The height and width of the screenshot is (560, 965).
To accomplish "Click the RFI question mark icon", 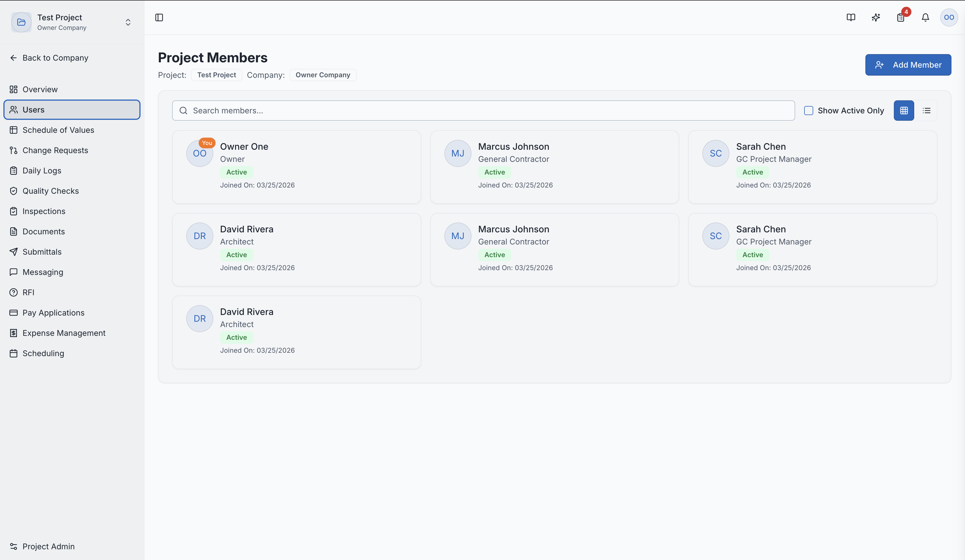I will pos(14,292).
